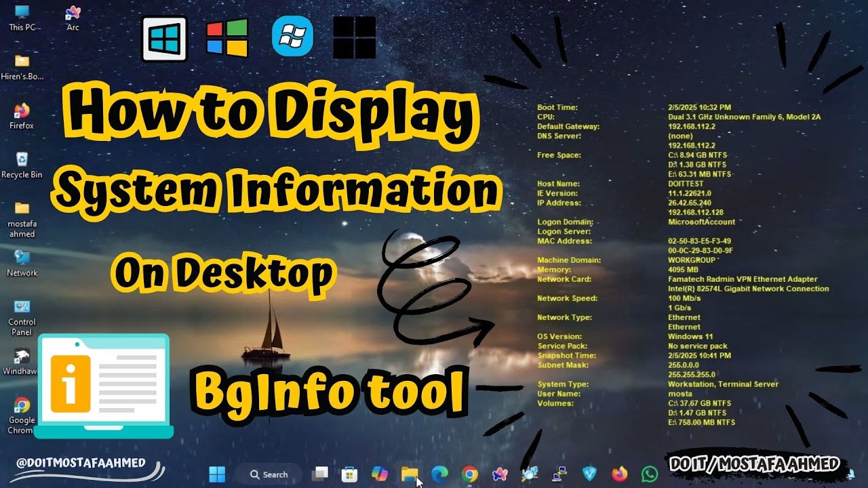
Task: Click the boot time value "2/5/2025 10:32 PM"
Action: pyautogui.click(x=700, y=108)
